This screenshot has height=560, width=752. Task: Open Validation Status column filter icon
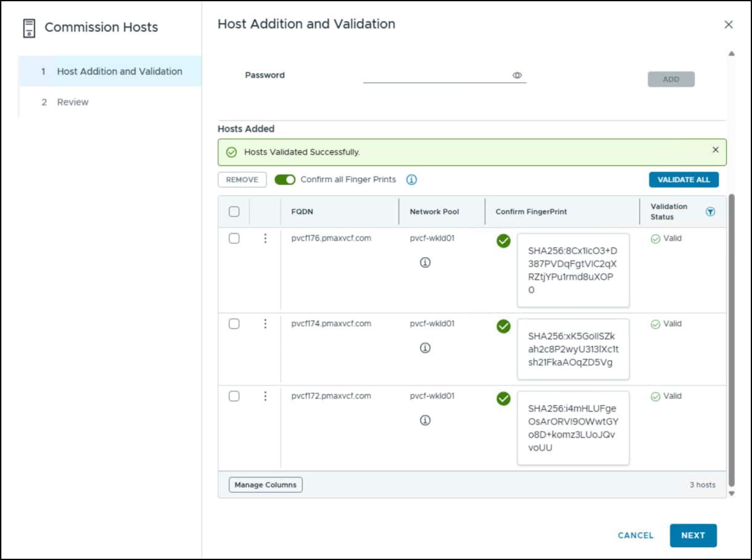pos(710,212)
